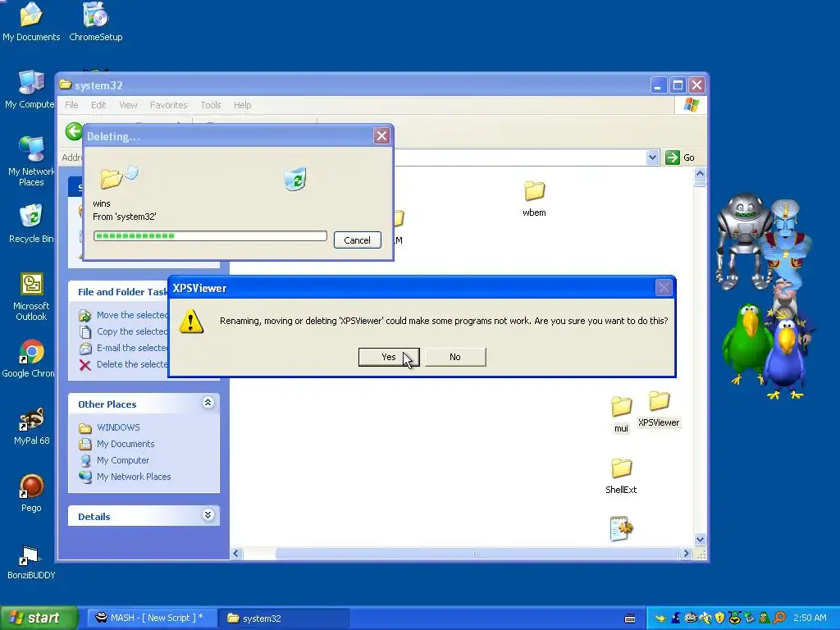Cancel the Deleting operation
The width and height of the screenshot is (840, 630).
[358, 240]
